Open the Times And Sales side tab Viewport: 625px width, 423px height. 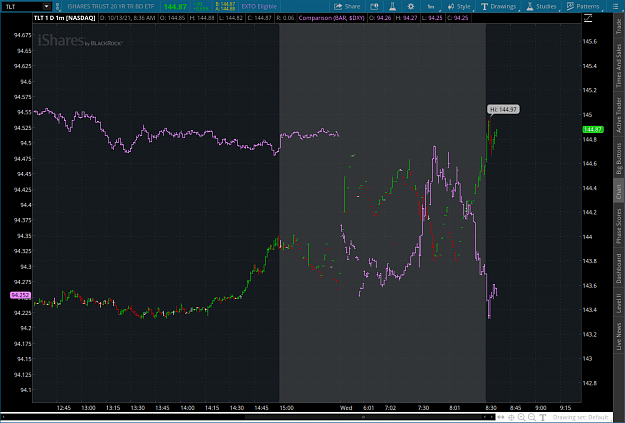618,65
